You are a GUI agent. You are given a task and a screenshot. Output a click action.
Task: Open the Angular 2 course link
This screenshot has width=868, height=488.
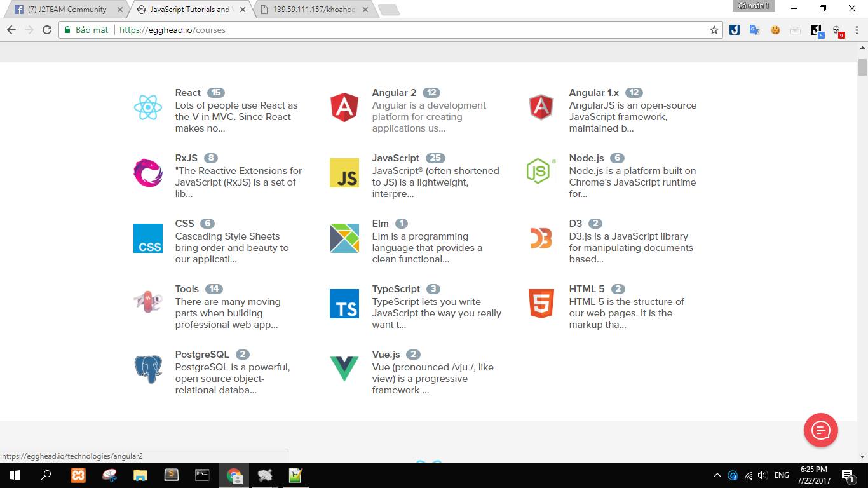click(x=394, y=93)
